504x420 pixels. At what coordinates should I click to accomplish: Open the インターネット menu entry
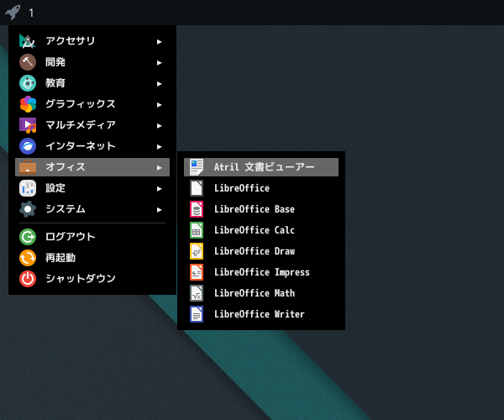pos(92,146)
